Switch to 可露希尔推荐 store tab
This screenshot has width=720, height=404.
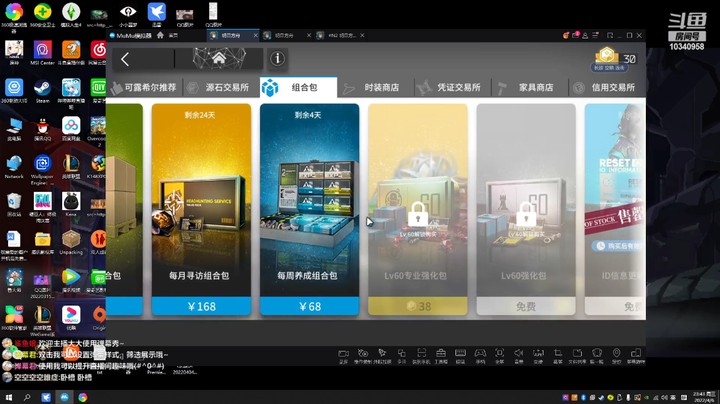[x=144, y=87]
